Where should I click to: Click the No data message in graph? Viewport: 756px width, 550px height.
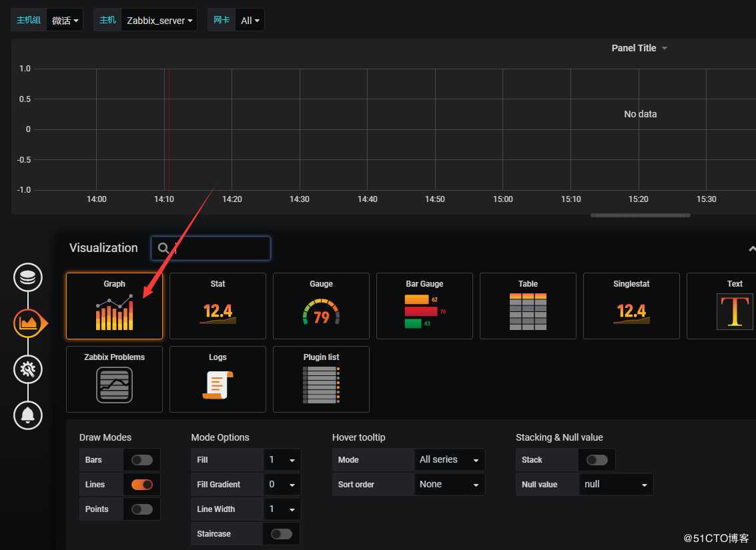coord(641,114)
